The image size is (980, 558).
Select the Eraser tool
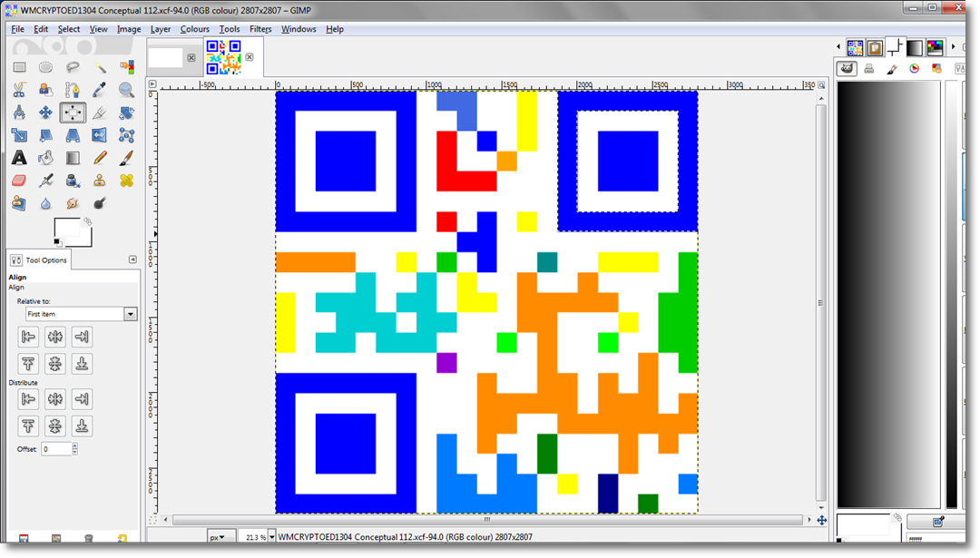point(19,181)
